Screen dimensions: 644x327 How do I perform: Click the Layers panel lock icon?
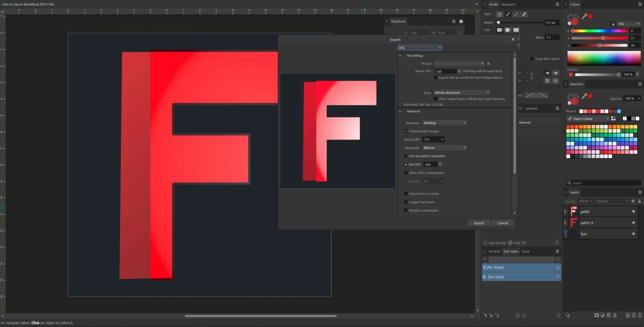point(640,201)
